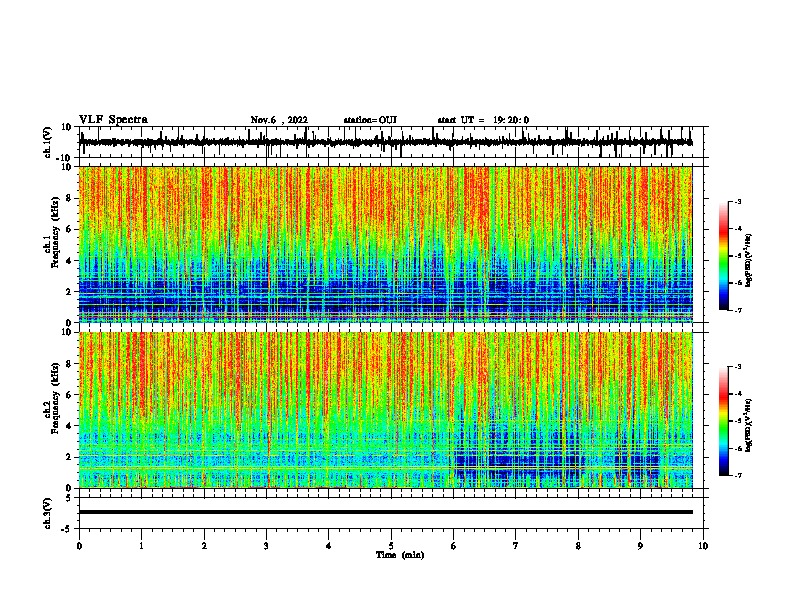The image size is (792, 612).
Task: Click the time axis tick label "8"
Action: 578,546
